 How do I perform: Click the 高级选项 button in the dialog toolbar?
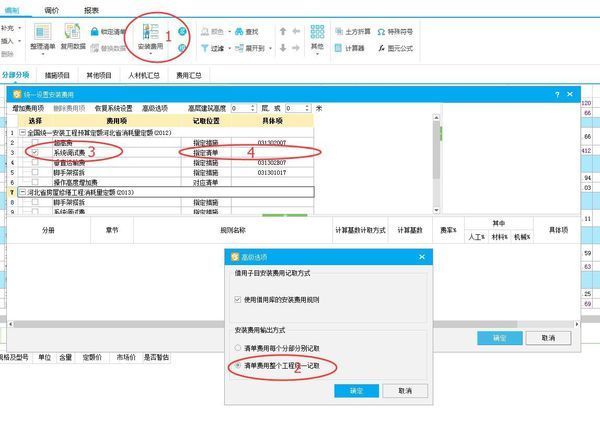tap(155, 108)
